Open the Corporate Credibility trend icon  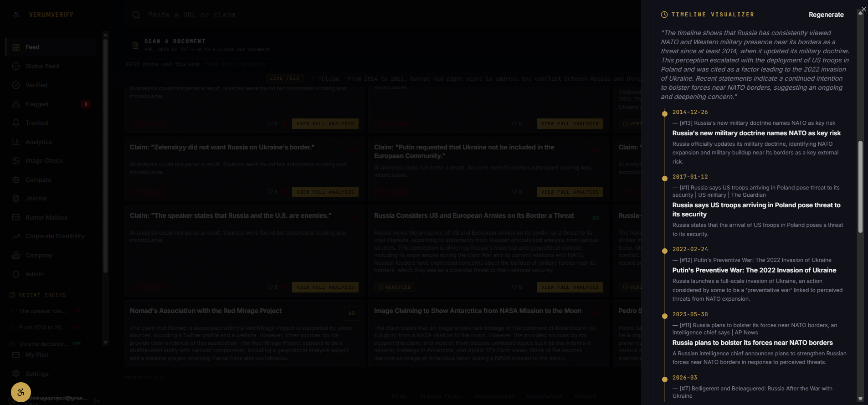click(x=16, y=236)
